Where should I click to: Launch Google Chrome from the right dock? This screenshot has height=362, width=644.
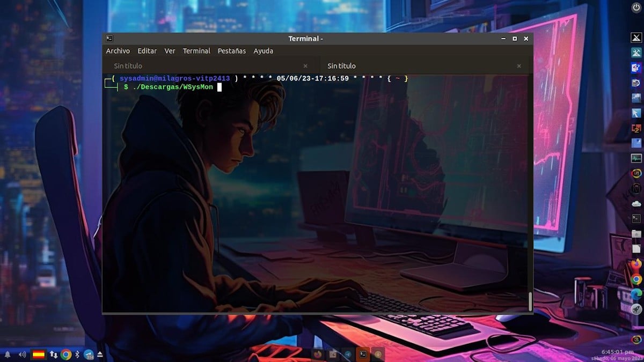(636, 279)
